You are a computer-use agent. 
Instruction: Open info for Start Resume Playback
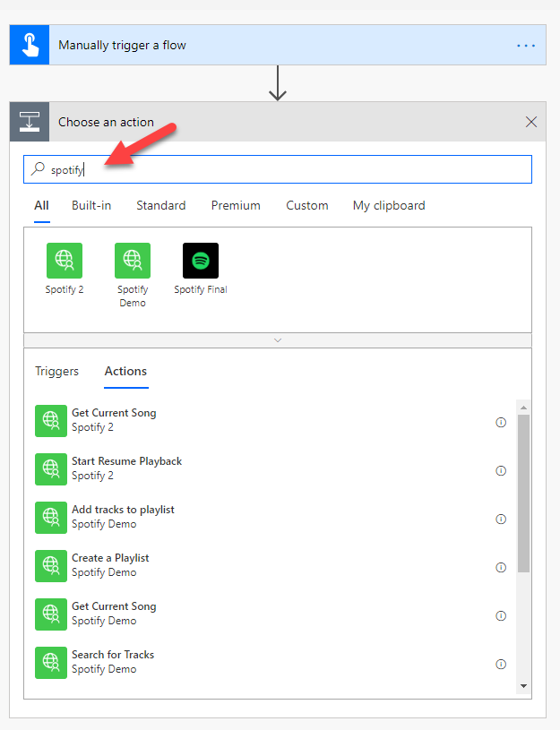coord(501,471)
